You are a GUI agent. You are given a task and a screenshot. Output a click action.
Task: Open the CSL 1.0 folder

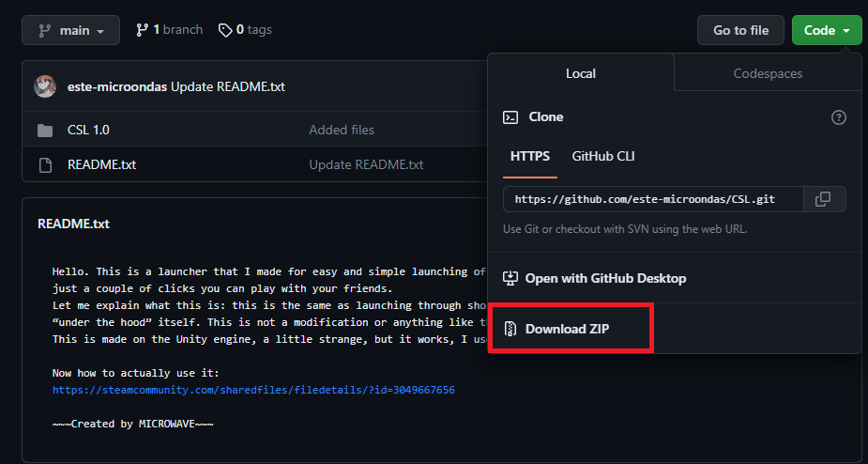88,131
